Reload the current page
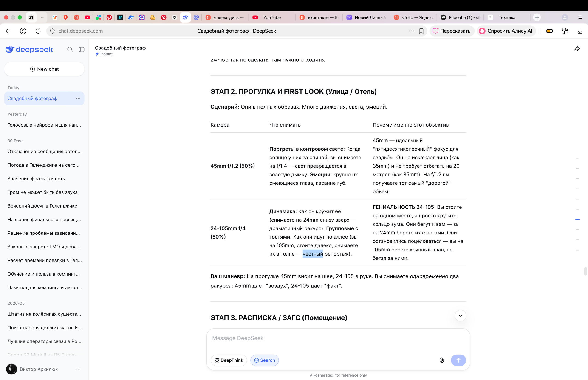The height and width of the screenshot is (380, 588). tap(38, 31)
